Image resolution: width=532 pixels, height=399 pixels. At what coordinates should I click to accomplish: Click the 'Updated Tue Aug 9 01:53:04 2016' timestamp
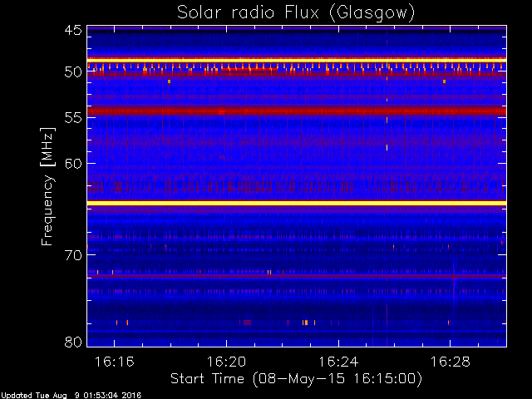[71, 396]
